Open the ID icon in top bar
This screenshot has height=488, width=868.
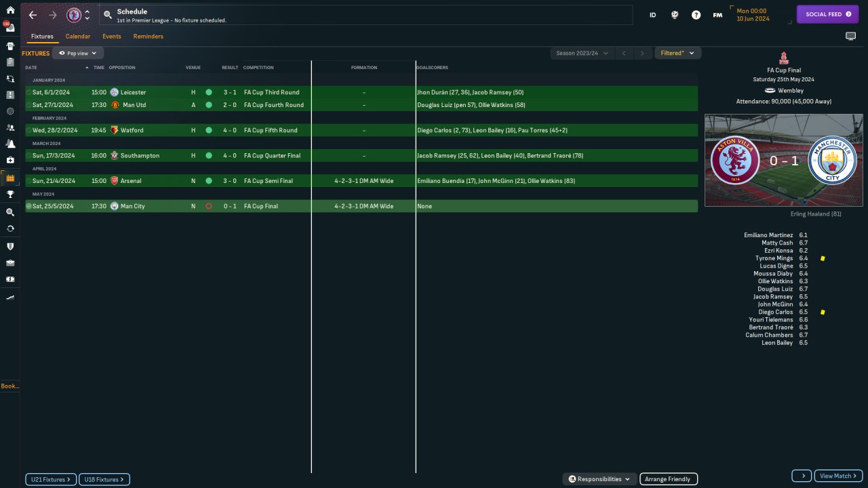pos(653,15)
